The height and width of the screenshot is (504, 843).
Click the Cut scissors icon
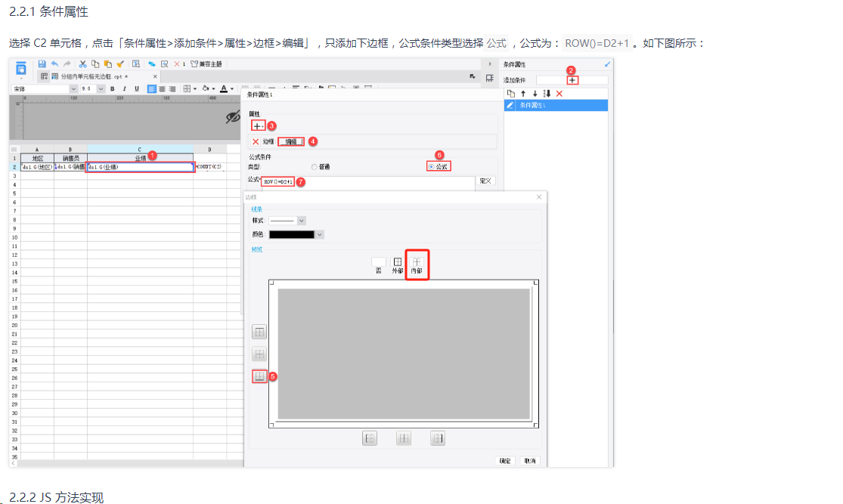[x=83, y=64]
